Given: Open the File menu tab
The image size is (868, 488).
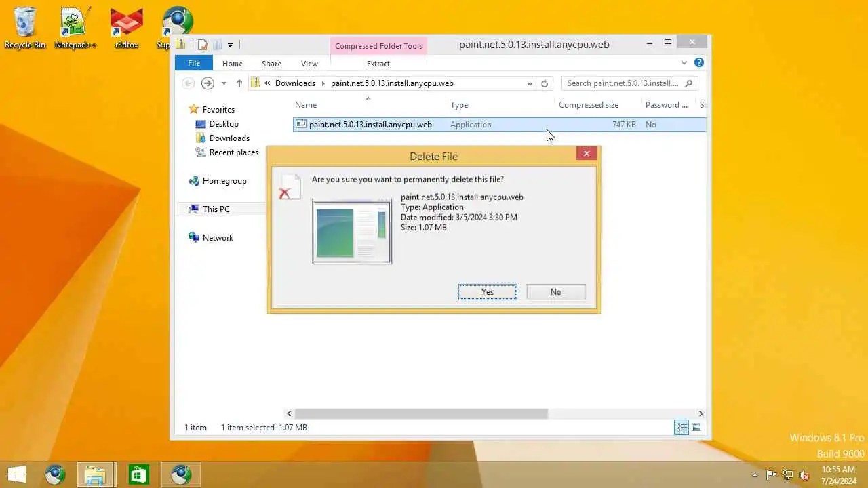Looking at the screenshot, I should (x=194, y=64).
